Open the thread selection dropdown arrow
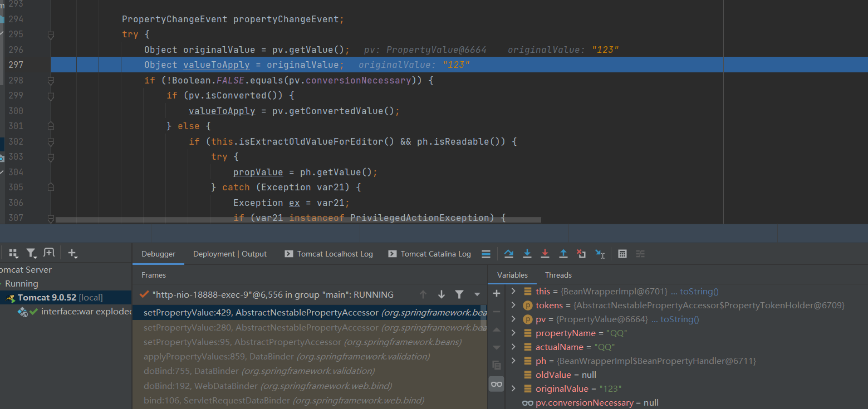Viewport: 868px width, 409px height. [x=477, y=294]
